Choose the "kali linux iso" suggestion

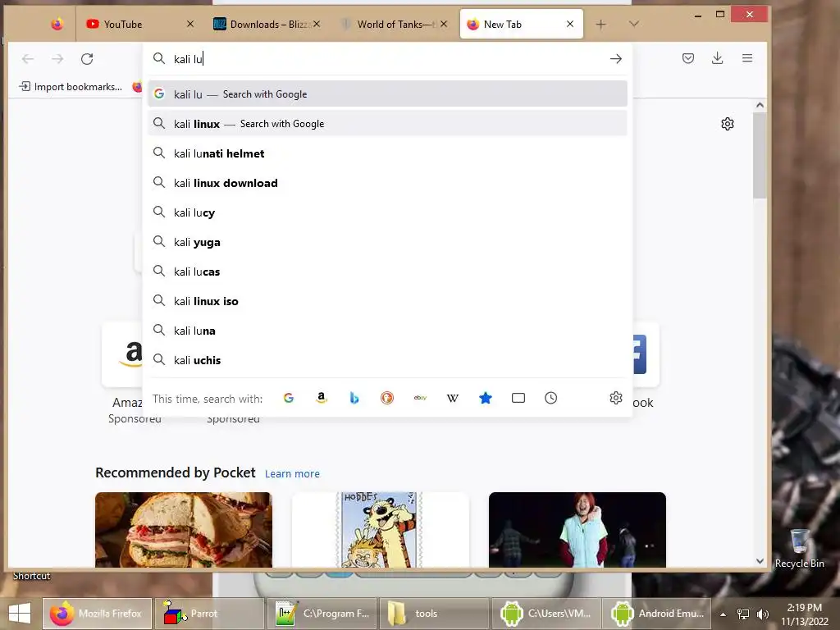[x=387, y=301]
